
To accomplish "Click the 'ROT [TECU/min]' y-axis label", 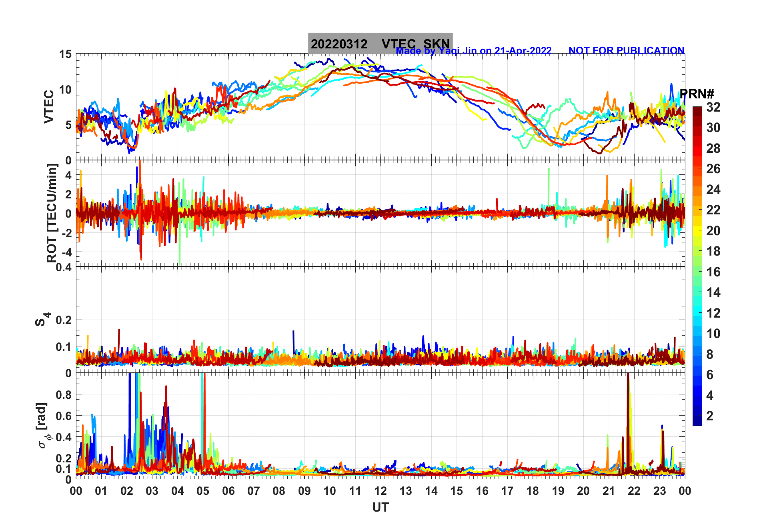I will pyautogui.click(x=52, y=213).
